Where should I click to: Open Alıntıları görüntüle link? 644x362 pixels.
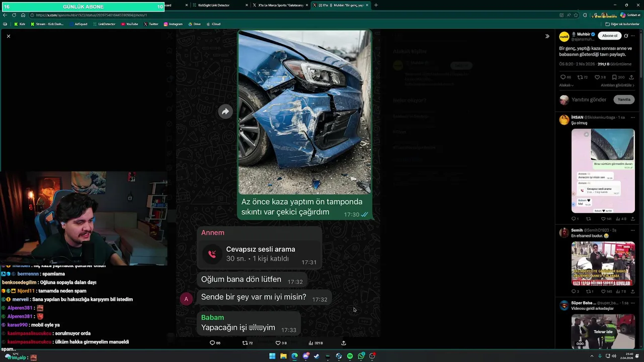coord(618,85)
